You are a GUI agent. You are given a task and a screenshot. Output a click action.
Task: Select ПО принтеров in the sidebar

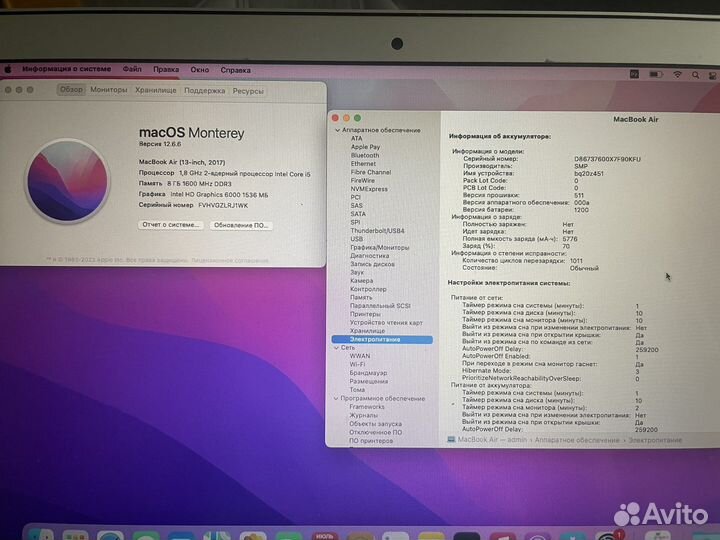[371, 441]
